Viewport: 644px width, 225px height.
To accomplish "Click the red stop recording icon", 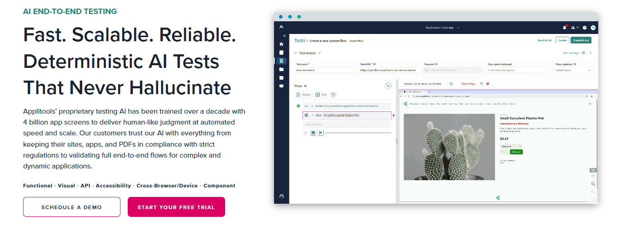I will pos(488,84).
